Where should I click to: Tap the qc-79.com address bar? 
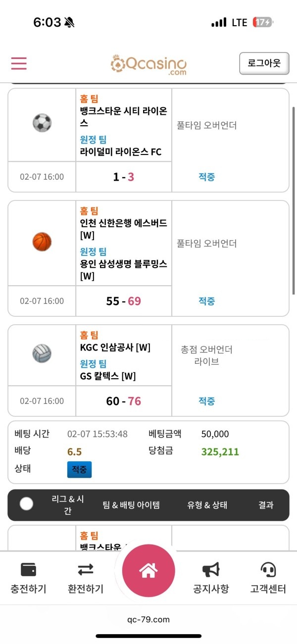148,619
